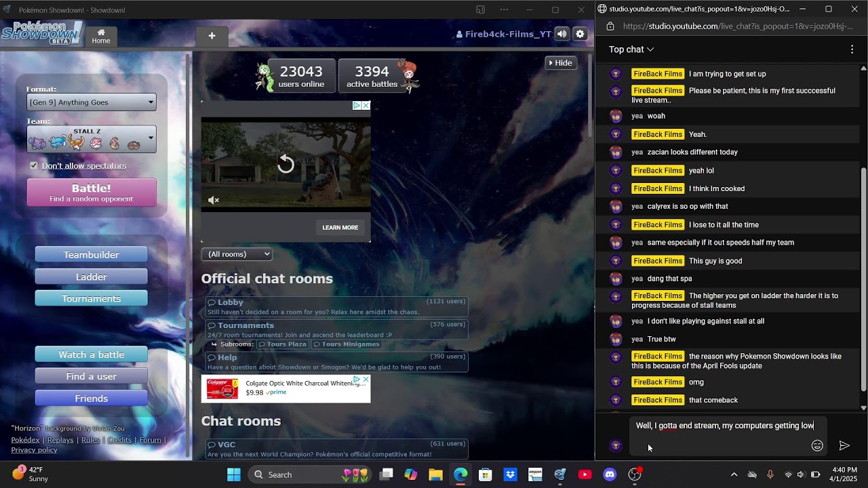The width and height of the screenshot is (868, 488).
Task: Open Tournaments button in left menu
Action: pyautogui.click(x=92, y=298)
